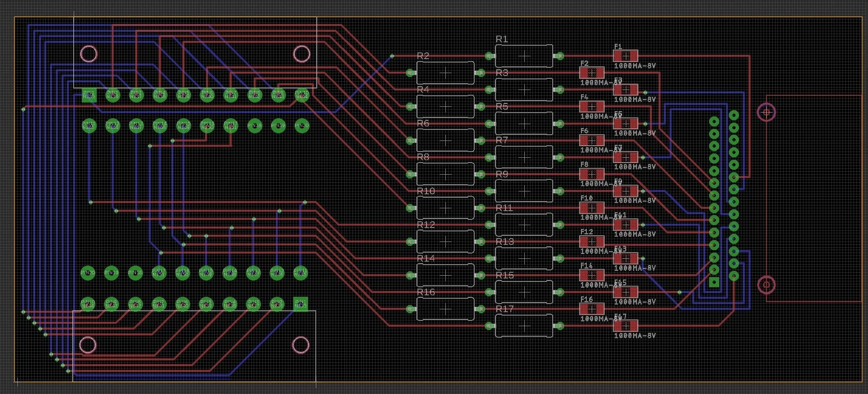
Task: Select the R15 resistor body
Action: (x=524, y=292)
